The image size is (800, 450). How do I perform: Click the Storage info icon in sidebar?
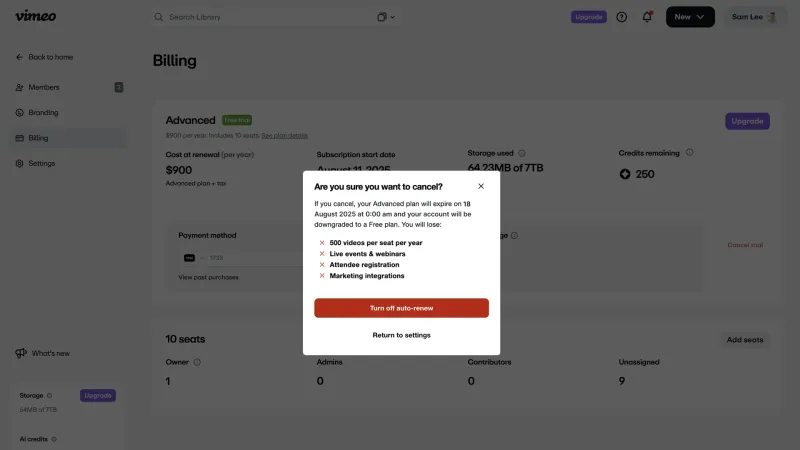[49, 395]
